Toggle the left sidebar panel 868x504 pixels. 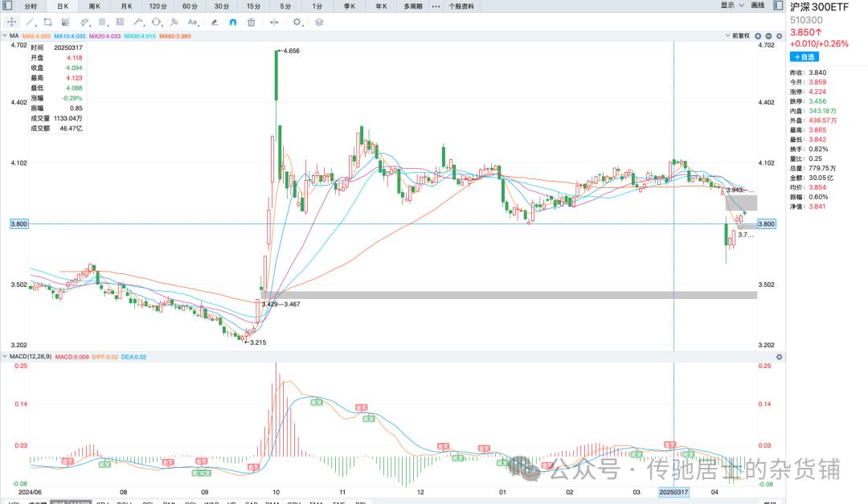pos(7,6)
